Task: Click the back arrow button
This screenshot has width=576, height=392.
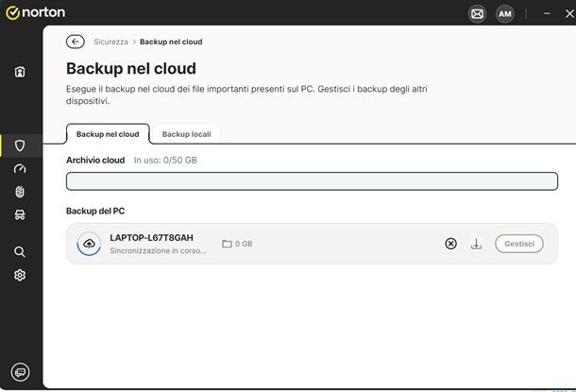Action: click(x=76, y=42)
